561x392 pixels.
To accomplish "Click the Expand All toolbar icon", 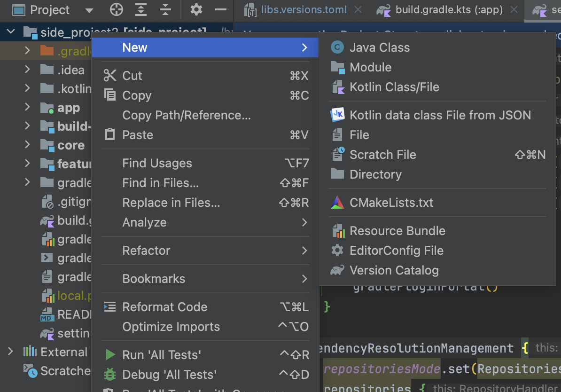I will (x=141, y=9).
